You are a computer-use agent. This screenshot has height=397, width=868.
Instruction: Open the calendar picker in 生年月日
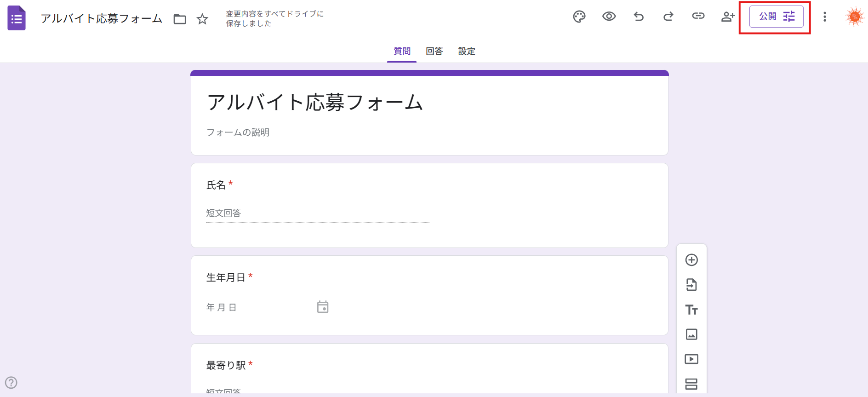pos(323,307)
